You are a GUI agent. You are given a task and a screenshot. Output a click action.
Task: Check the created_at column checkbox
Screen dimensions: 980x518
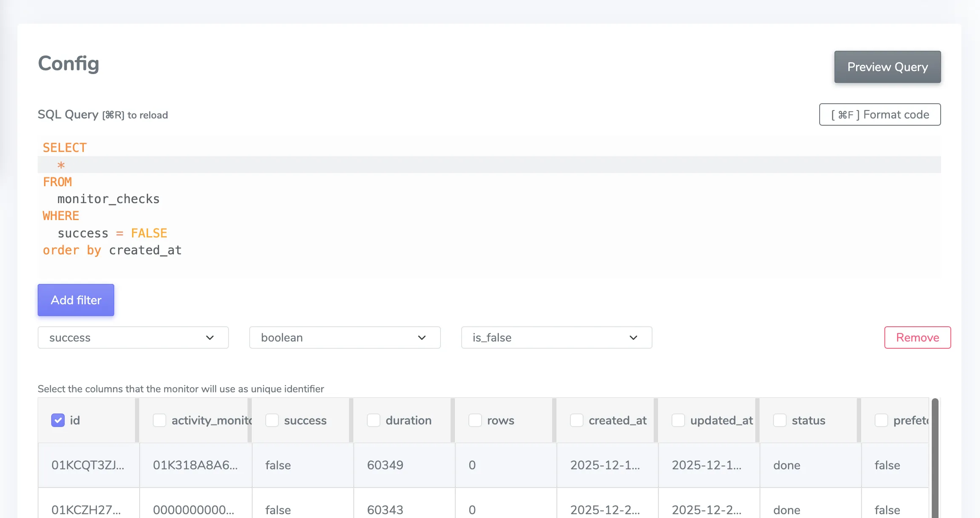click(x=577, y=420)
